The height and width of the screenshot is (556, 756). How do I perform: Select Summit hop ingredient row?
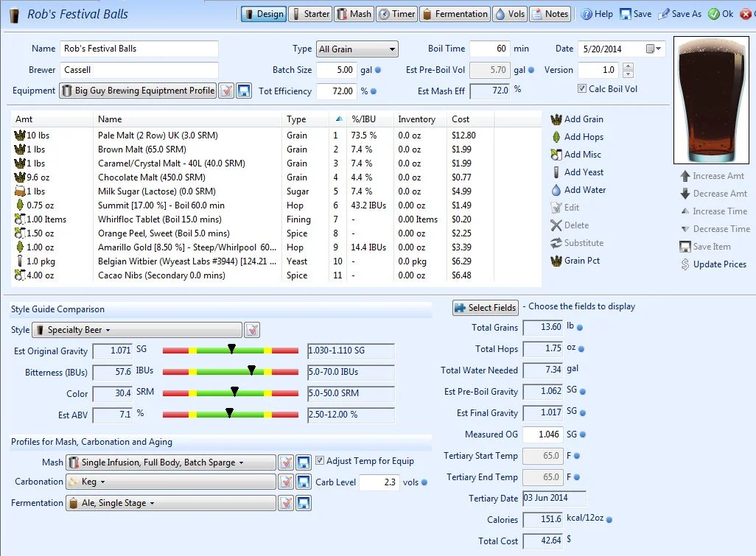coord(276,205)
